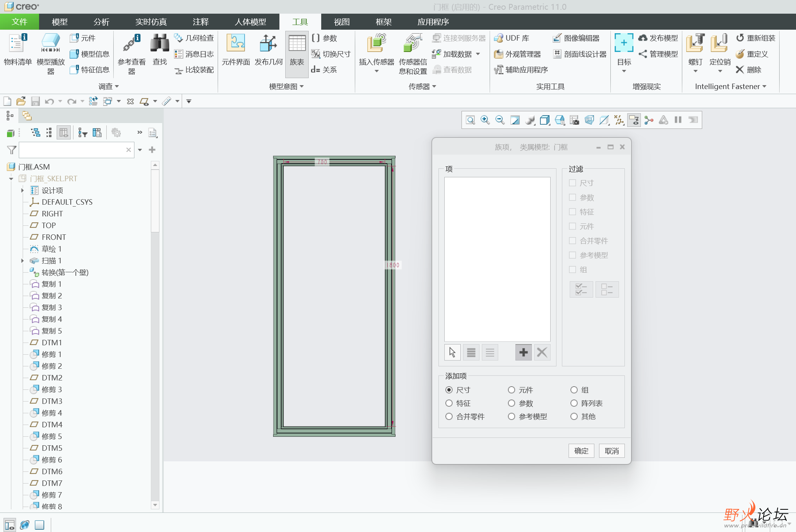Screen dimensions: 796x532
Task: Click the refit view icon in graphics toolbar
Action: (470, 120)
